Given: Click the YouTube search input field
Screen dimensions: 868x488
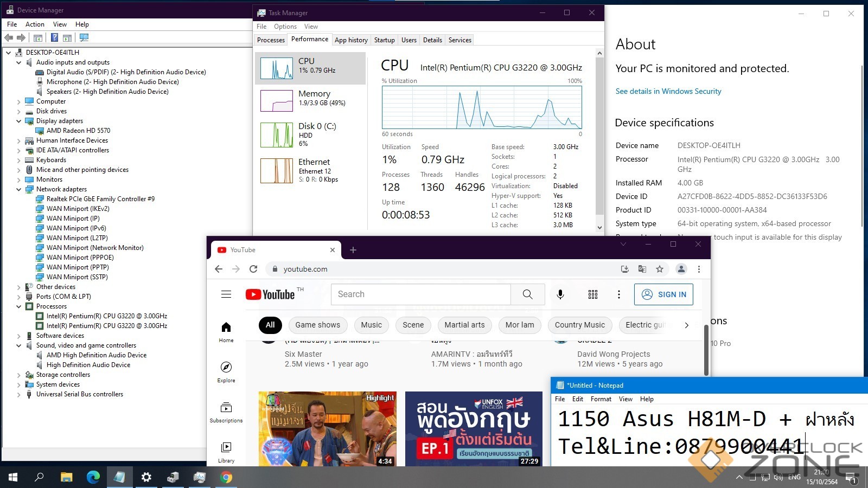Looking at the screenshot, I should click(x=420, y=294).
